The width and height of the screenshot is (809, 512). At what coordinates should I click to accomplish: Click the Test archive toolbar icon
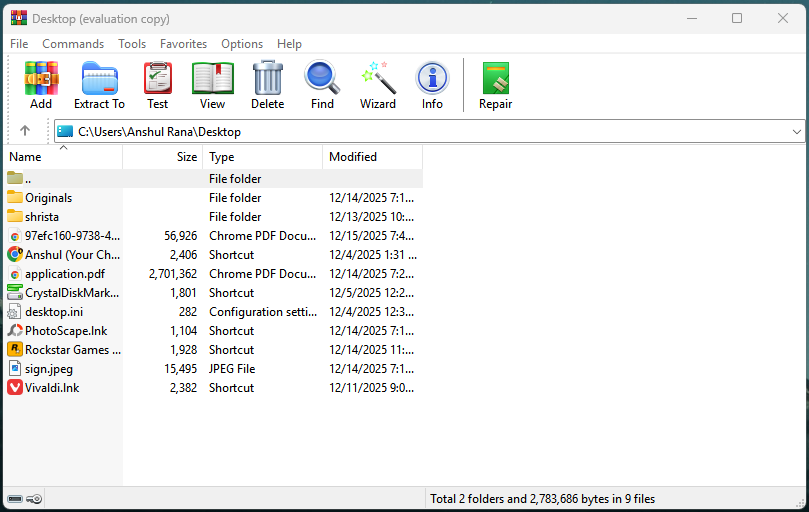[157, 78]
